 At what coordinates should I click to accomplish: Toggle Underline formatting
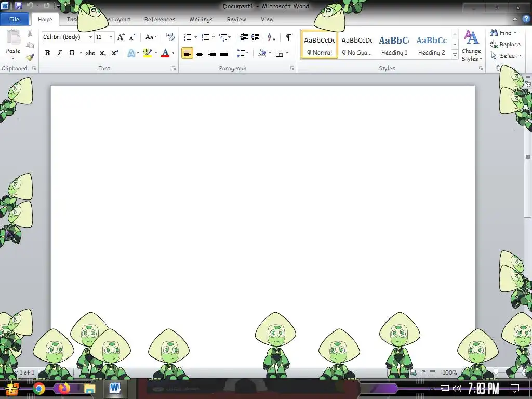(x=72, y=53)
